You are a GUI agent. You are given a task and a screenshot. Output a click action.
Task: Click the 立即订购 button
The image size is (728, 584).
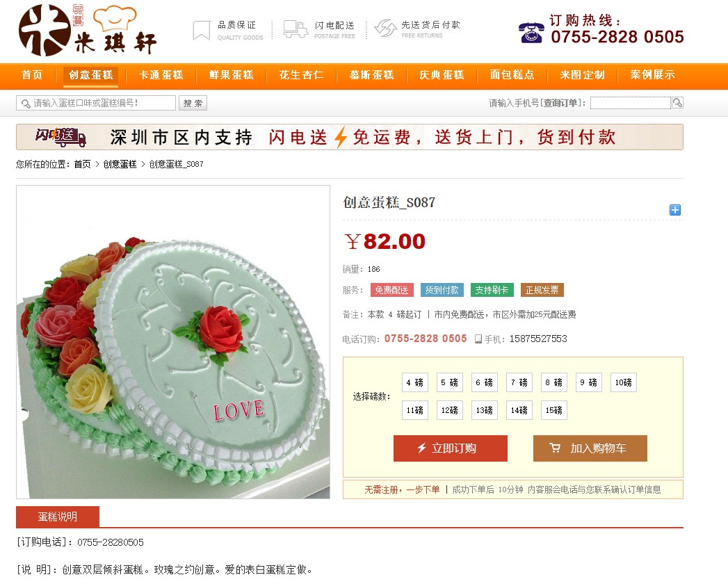451,448
